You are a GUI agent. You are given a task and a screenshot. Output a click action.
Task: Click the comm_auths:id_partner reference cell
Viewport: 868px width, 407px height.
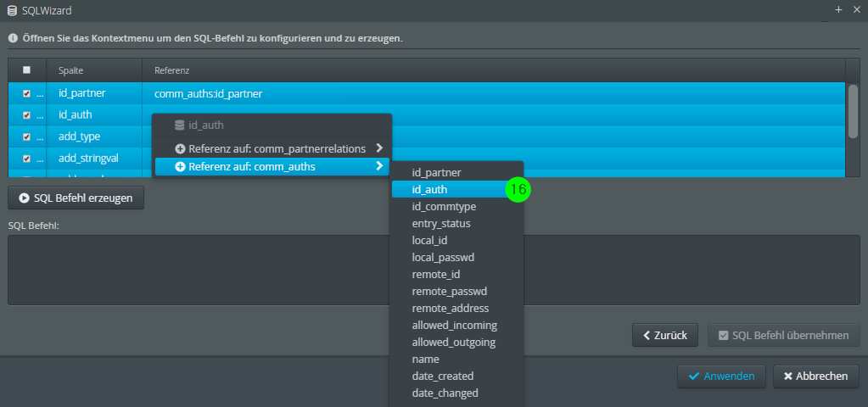click(x=494, y=94)
